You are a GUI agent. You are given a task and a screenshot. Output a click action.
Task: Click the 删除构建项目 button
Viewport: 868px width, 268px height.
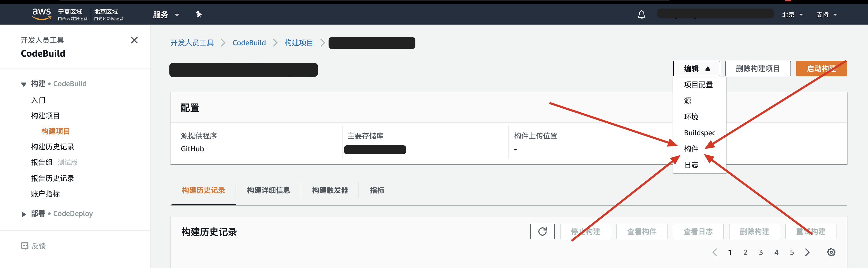(757, 69)
